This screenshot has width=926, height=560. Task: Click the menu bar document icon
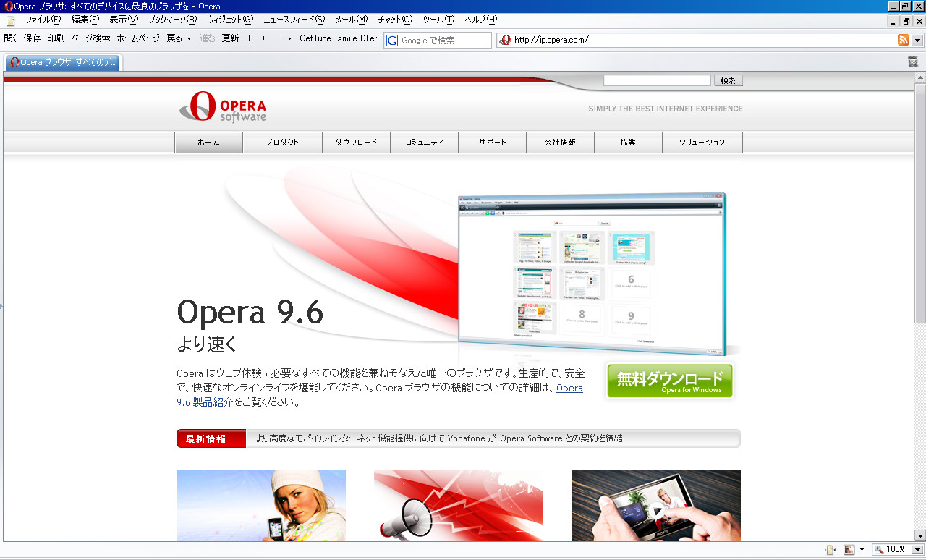[10, 20]
